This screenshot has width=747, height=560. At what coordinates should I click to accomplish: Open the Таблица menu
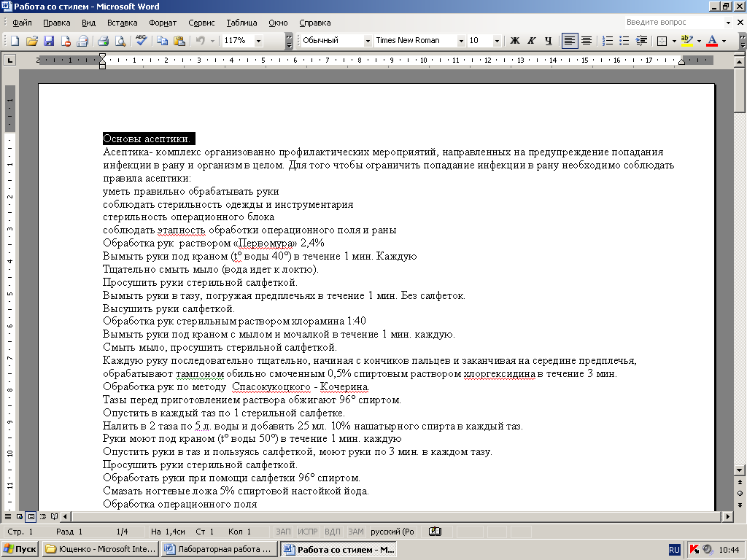coord(241,23)
